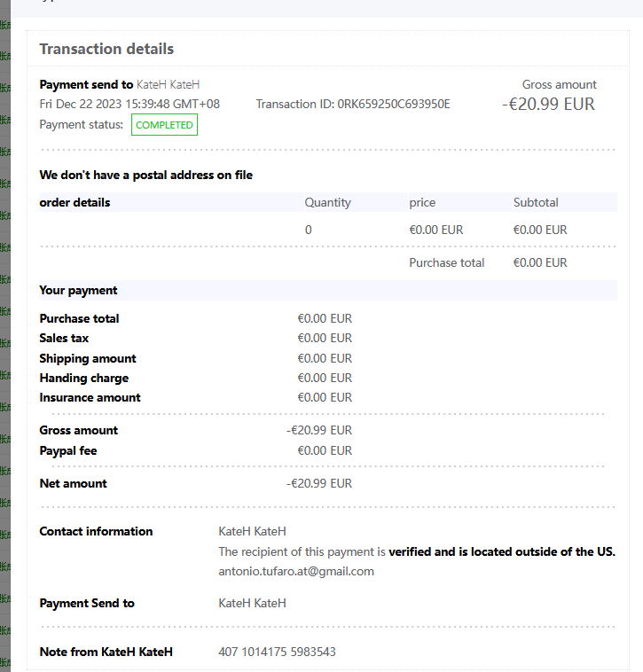The width and height of the screenshot is (643, 672).
Task: Click the antonio.tufaro.at@gmail.com email address
Action: pyautogui.click(x=296, y=571)
